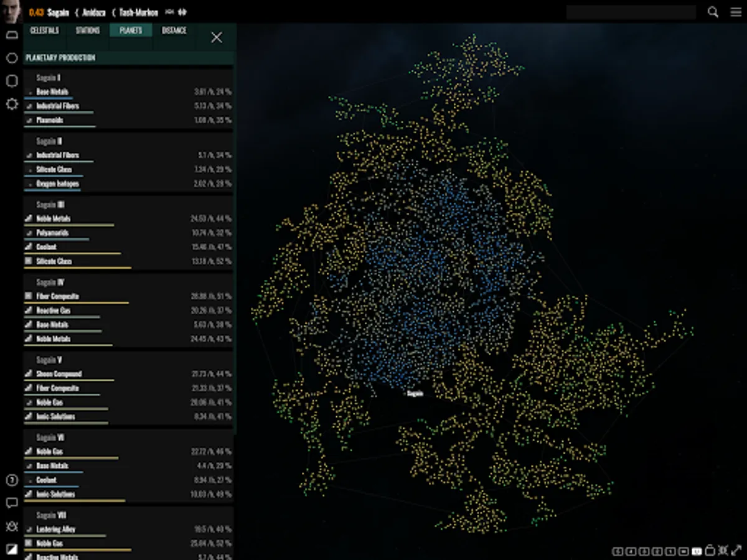This screenshot has width=747, height=560.
Task: Click Plasmoids under Sagain I
Action: click(x=50, y=120)
